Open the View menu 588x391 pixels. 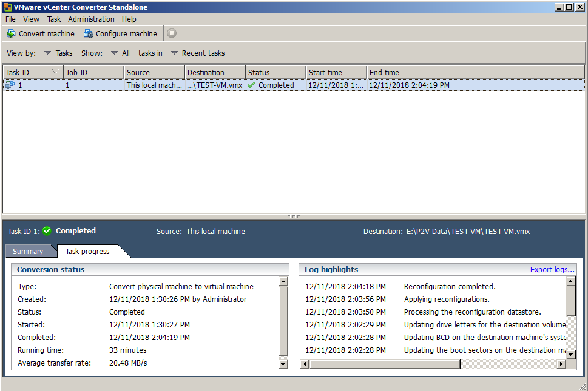[31, 19]
